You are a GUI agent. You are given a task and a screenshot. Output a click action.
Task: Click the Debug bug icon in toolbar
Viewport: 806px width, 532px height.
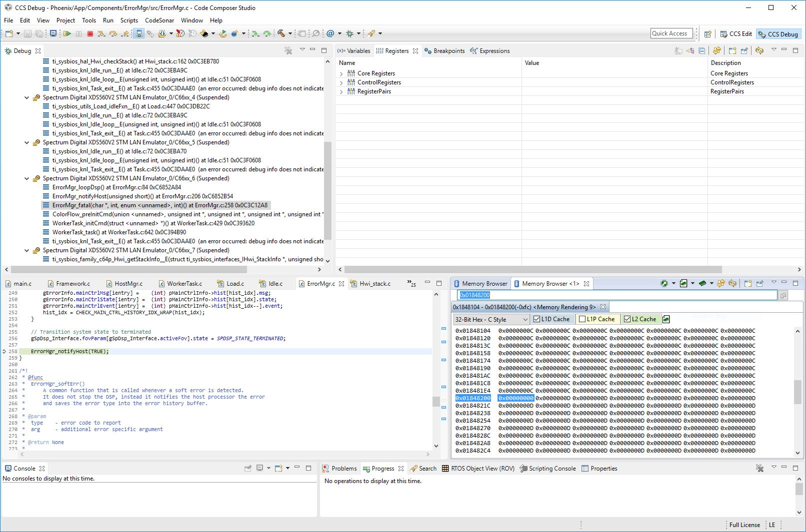tap(350, 34)
